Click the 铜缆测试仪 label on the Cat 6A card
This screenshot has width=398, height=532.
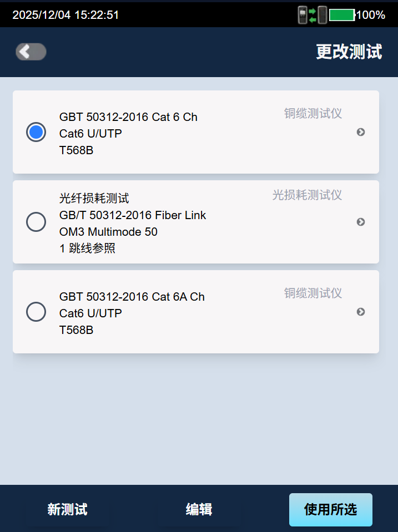(312, 293)
